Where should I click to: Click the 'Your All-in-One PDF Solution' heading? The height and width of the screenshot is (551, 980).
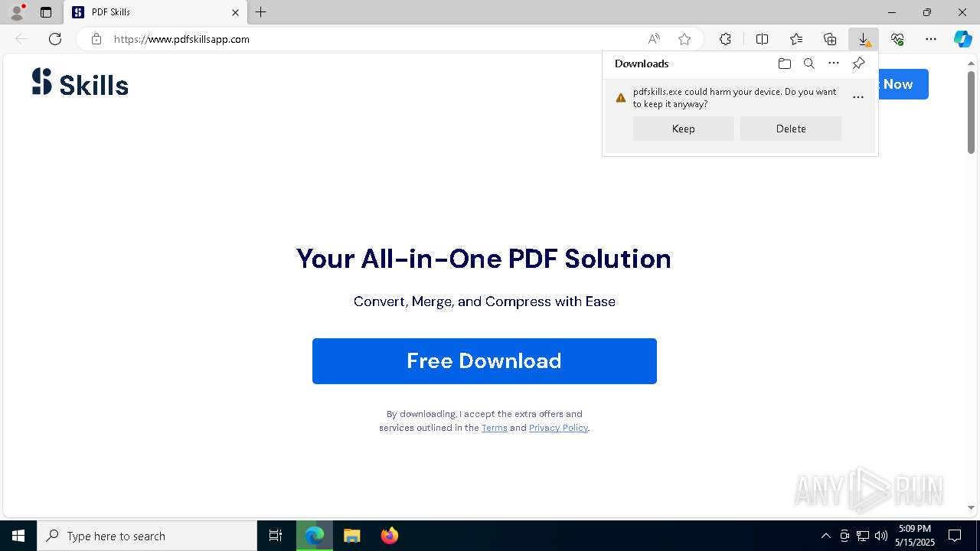coord(484,259)
